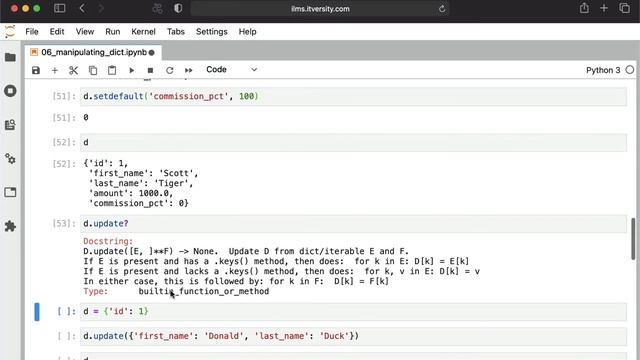Click the unsaved dot on notebook tab

[x=152, y=53]
